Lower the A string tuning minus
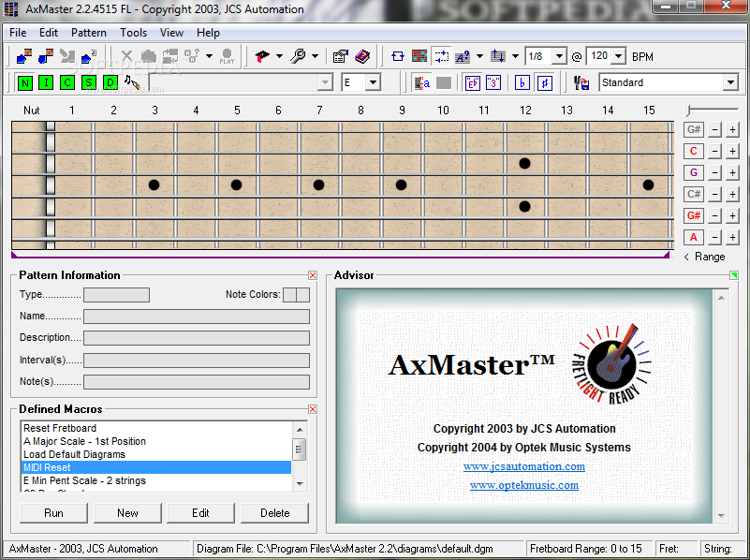Image resolution: width=750 pixels, height=560 pixels. (714, 237)
